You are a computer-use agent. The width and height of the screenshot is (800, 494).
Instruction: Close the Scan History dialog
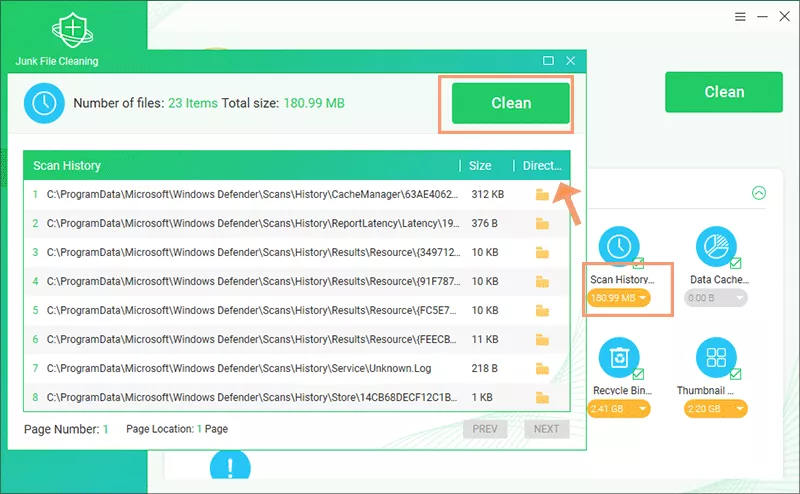(570, 61)
